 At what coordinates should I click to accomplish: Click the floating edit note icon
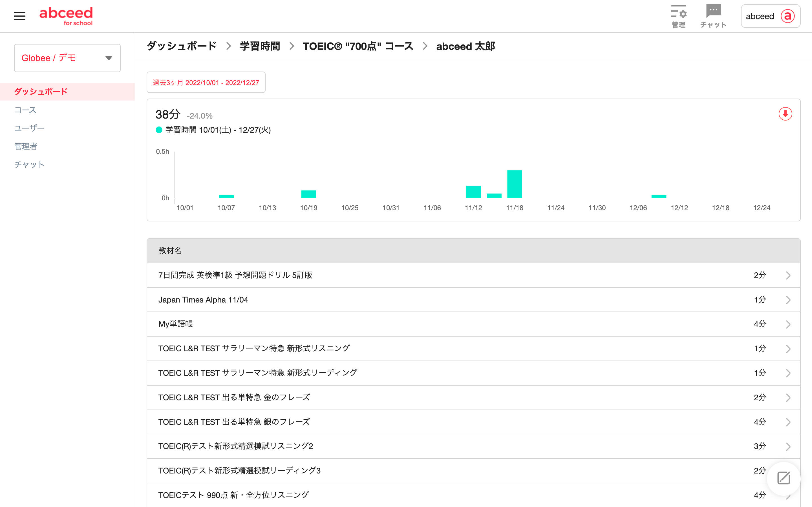click(x=784, y=478)
